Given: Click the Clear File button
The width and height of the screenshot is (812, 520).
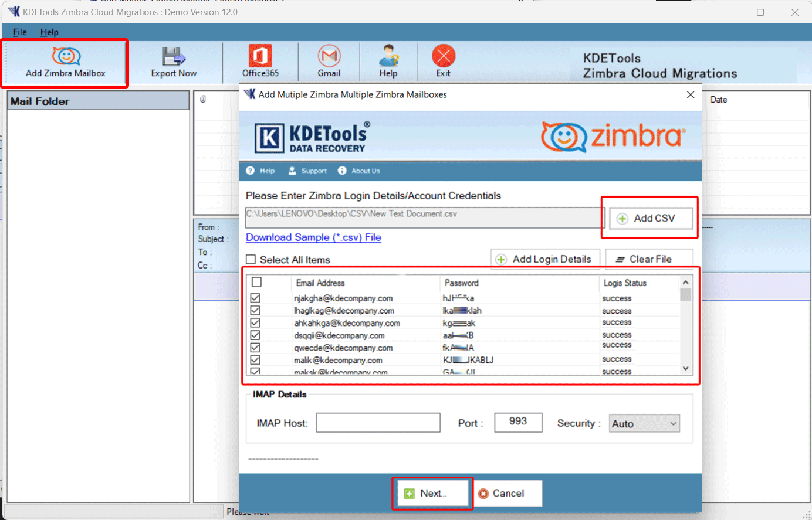Looking at the screenshot, I should (x=649, y=259).
